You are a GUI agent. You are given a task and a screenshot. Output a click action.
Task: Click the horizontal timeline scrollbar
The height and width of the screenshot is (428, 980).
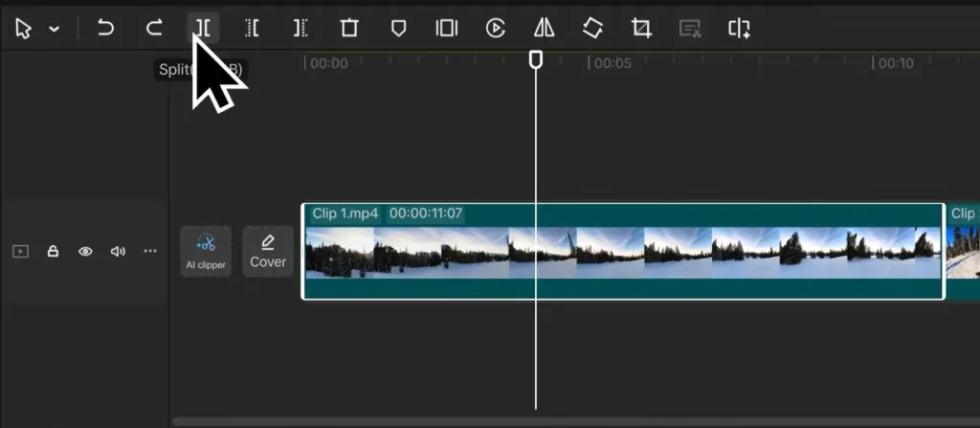pos(575,422)
